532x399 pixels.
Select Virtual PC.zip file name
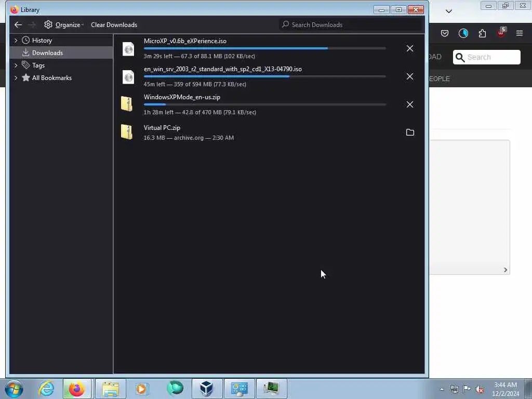pyautogui.click(x=162, y=128)
